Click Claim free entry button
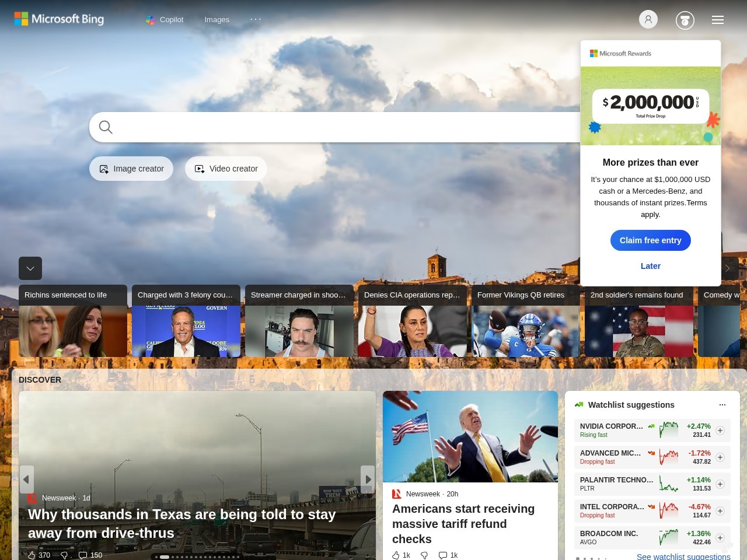 coord(651,240)
